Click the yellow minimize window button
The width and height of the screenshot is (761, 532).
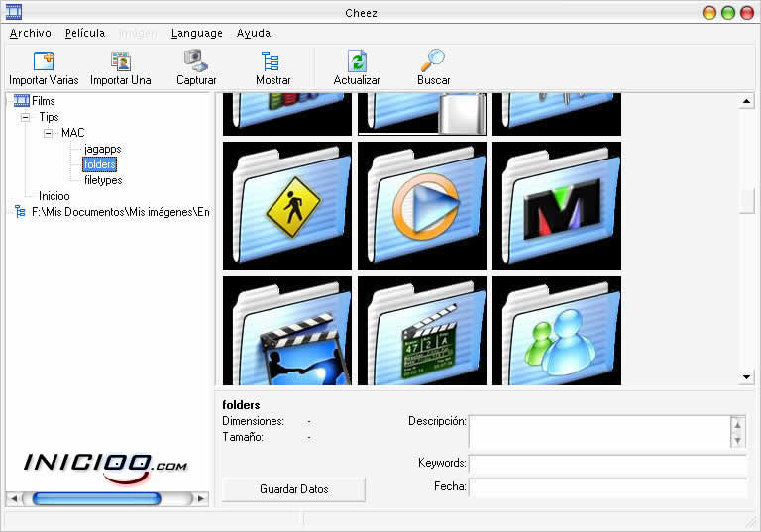pos(709,13)
